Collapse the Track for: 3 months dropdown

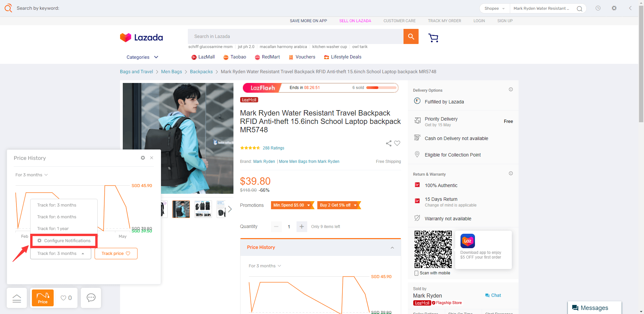[61, 254]
